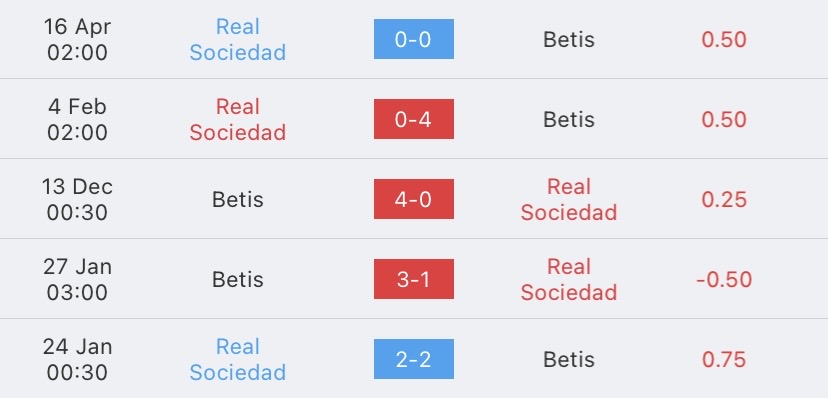Click the -0.50 handicap value

(724, 279)
